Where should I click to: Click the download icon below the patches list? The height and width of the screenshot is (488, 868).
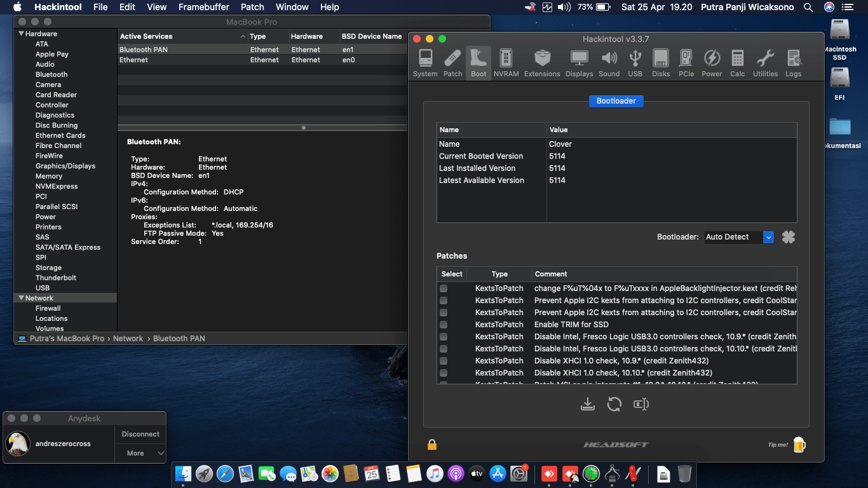pos(588,404)
